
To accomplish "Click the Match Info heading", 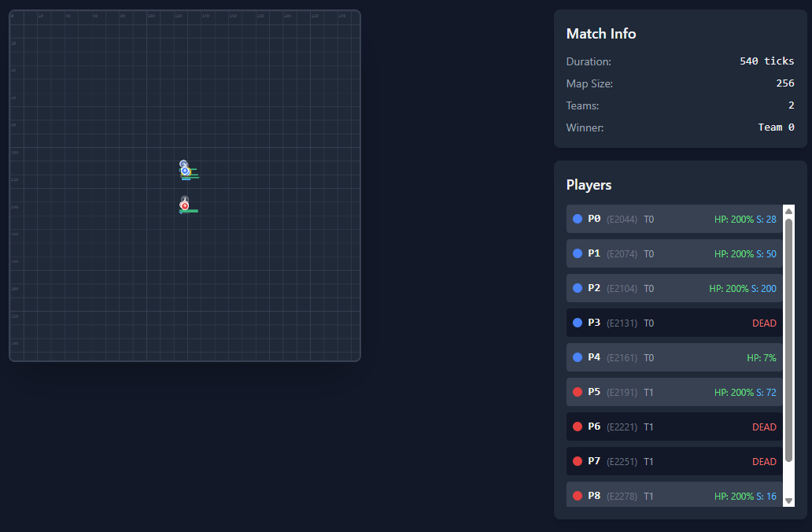I will tap(601, 34).
